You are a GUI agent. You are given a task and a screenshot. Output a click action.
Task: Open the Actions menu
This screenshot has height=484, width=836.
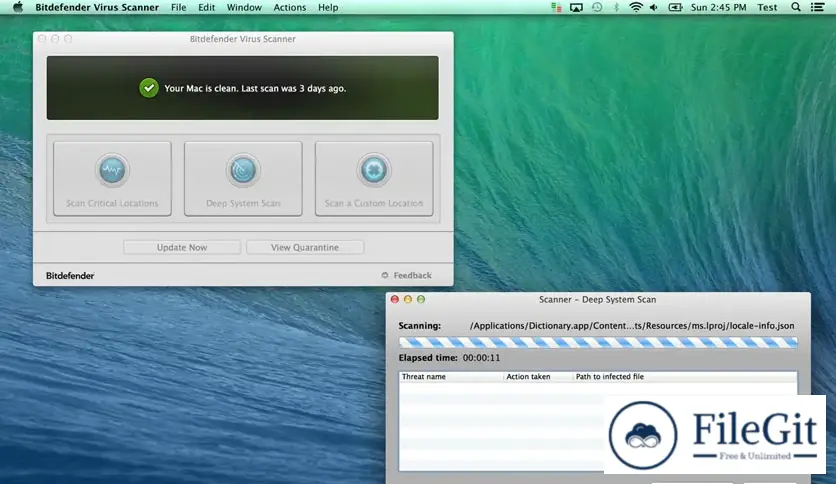(290, 7)
